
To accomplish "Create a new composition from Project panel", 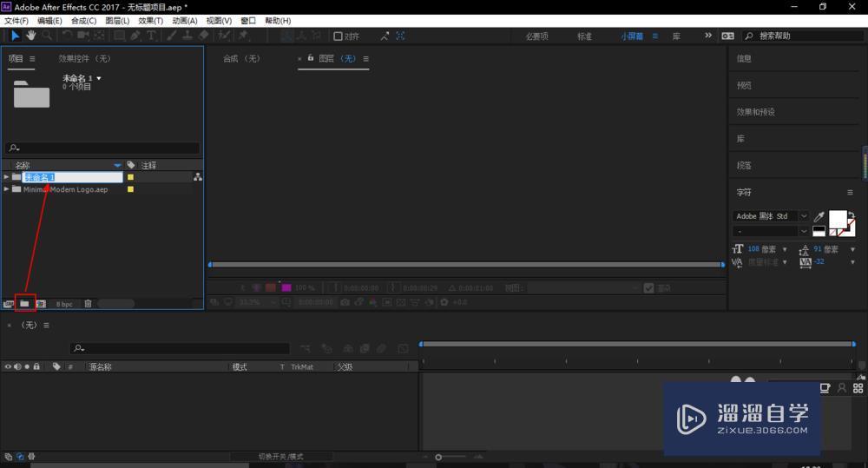I will tap(41, 304).
